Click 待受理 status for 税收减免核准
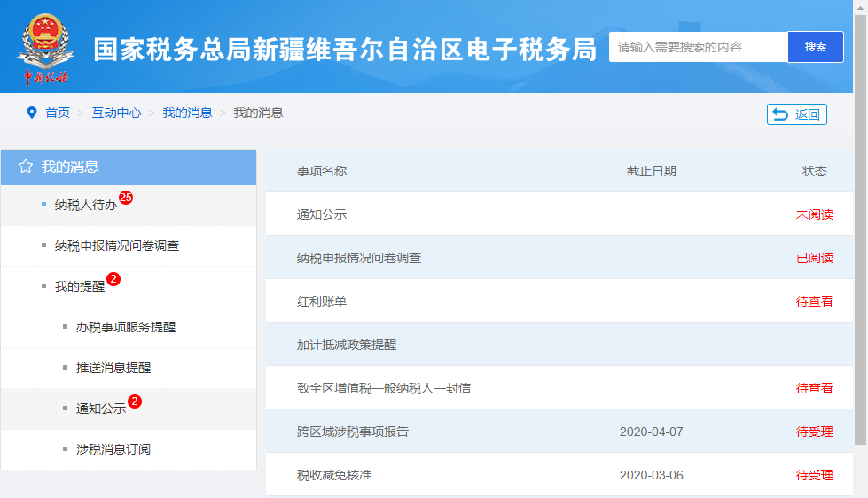Image resolution: width=868 pixels, height=498 pixels. tap(814, 475)
